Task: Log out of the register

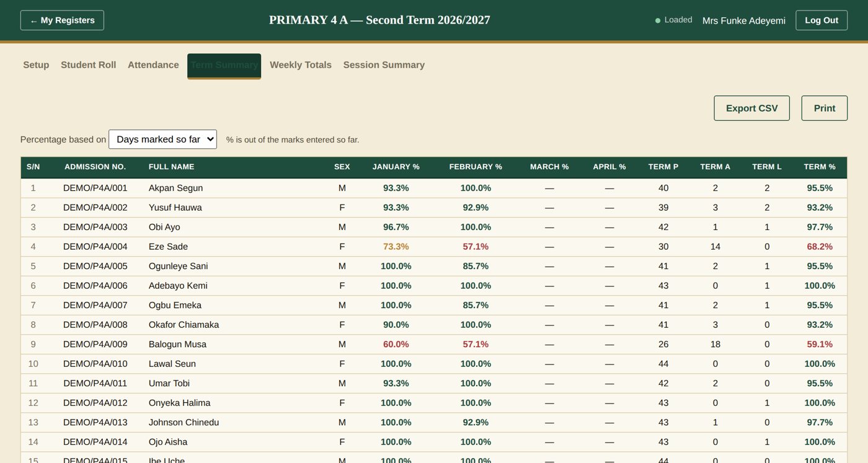Action: 821,20
